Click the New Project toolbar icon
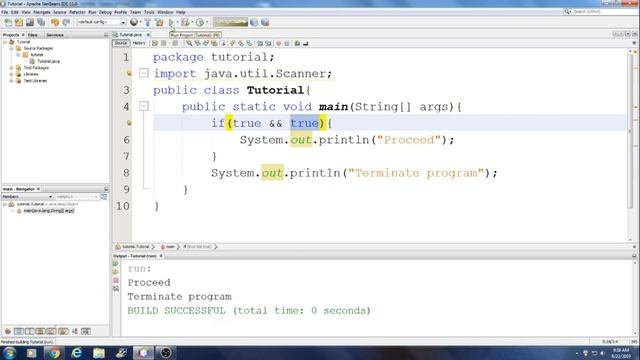The height and width of the screenshot is (360, 640). 19,22
